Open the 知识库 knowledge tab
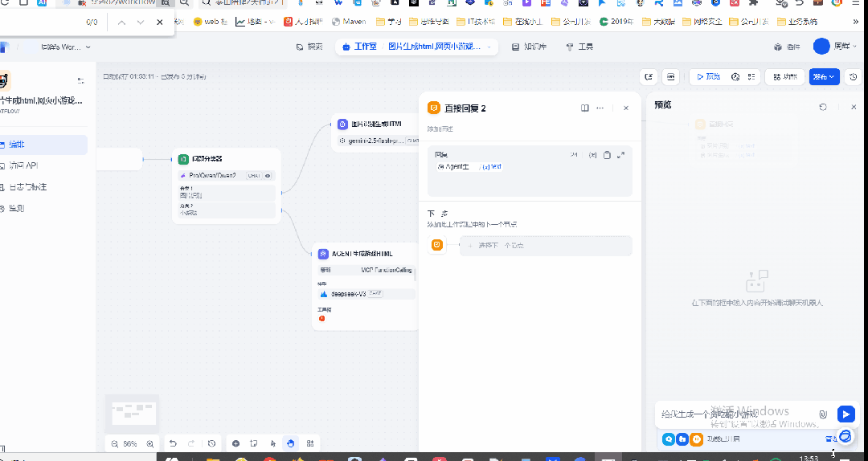868x461 pixels. [x=529, y=47]
